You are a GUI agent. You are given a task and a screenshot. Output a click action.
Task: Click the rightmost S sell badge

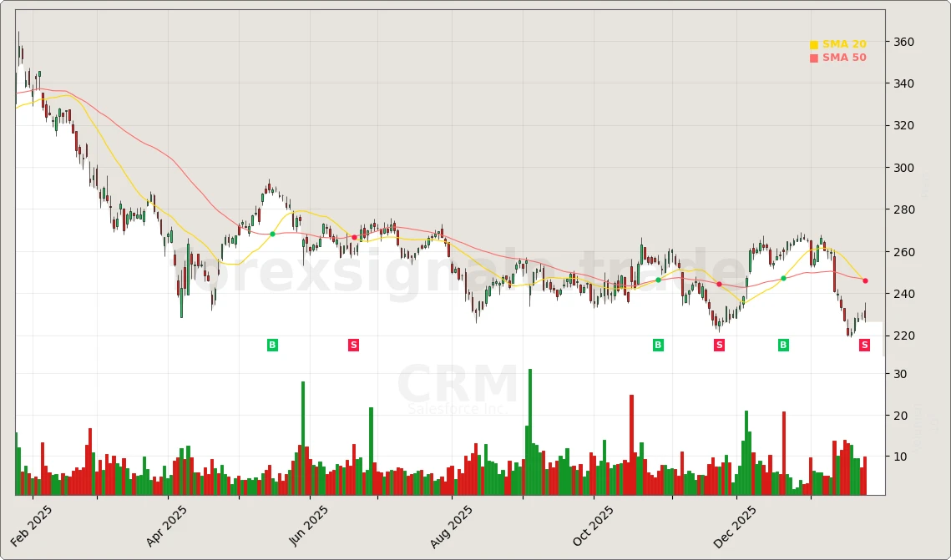(x=864, y=344)
